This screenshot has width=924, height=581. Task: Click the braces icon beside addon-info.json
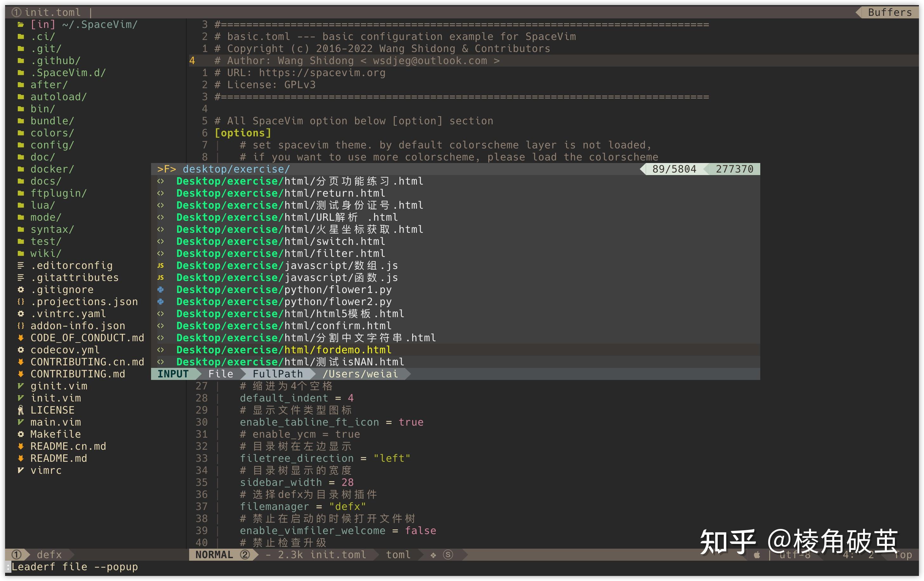21,326
